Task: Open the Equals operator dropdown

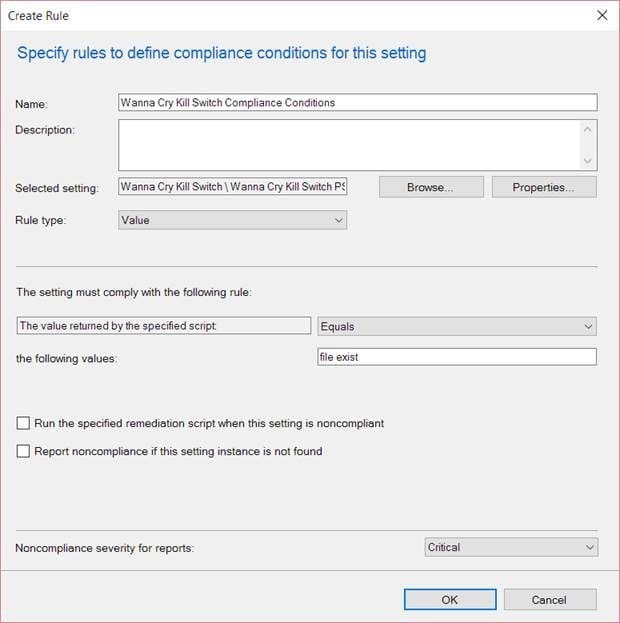Action: (457, 327)
